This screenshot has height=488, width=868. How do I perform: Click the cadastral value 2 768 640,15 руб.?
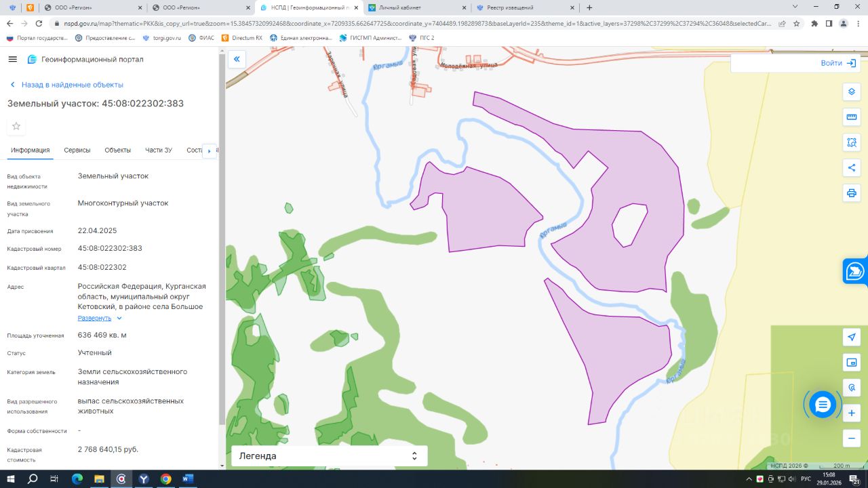[108, 449]
